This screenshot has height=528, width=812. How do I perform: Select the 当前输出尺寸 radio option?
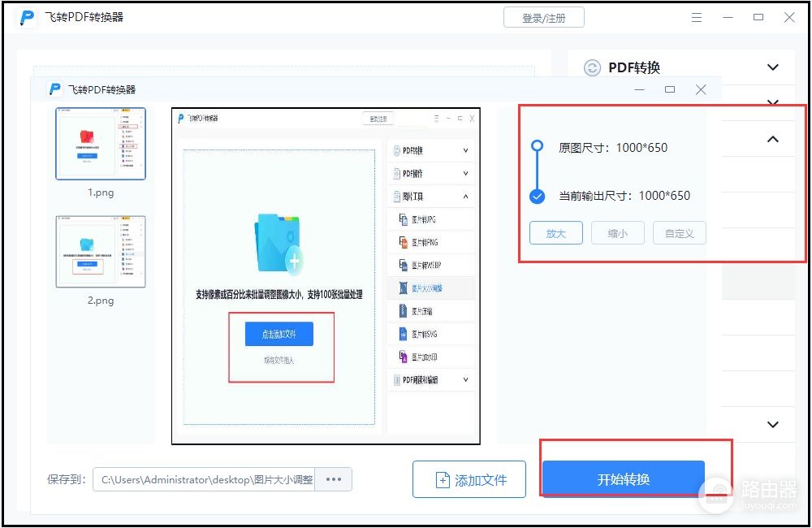pyautogui.click(x=537, y=197)
